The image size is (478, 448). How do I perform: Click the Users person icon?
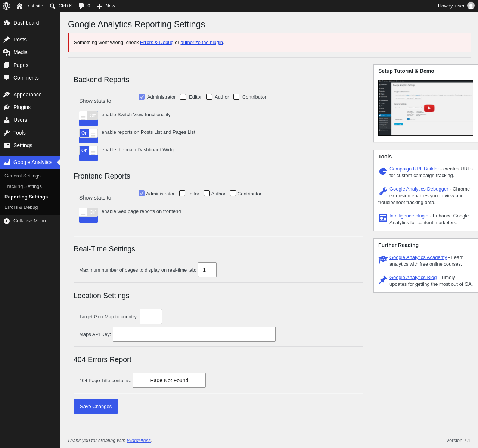7,120
